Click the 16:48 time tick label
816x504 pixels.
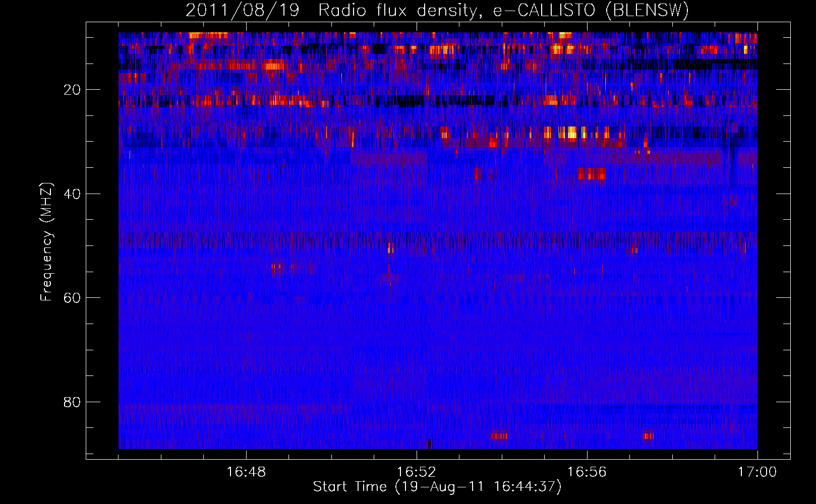[246, 472]
